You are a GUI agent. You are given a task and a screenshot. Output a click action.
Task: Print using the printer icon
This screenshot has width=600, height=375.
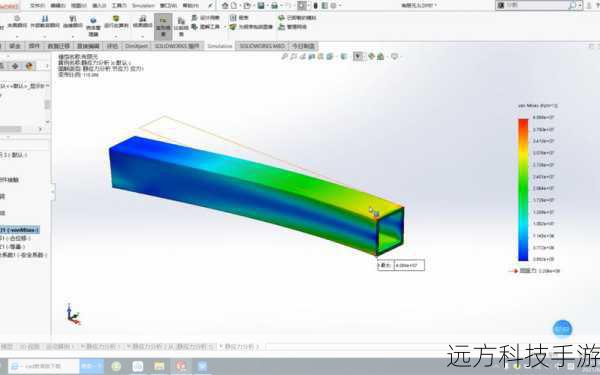pos(274,5)
